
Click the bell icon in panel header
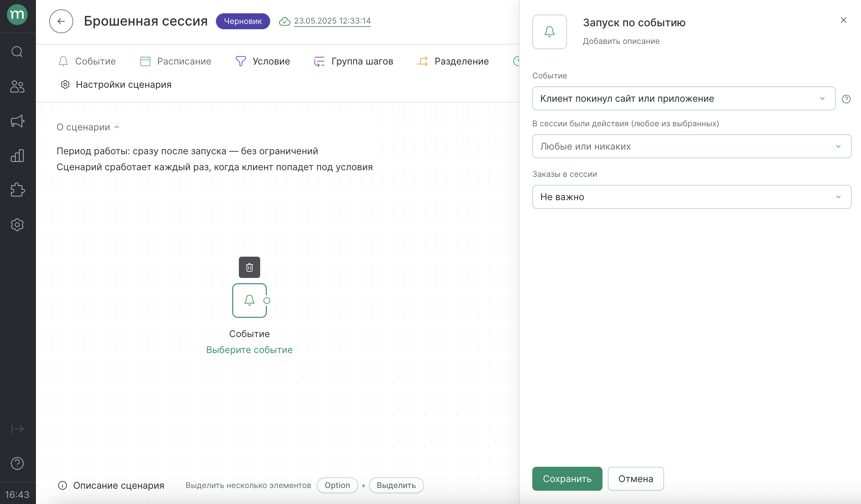[x=549, y=32]
